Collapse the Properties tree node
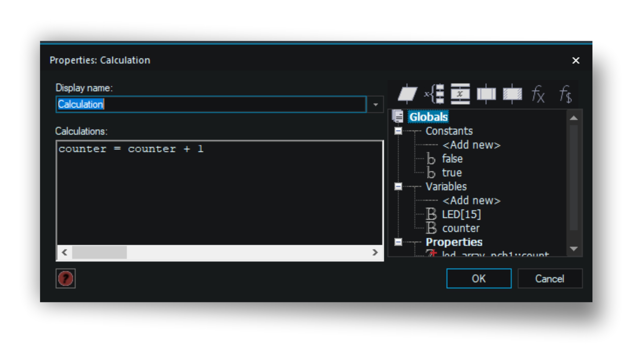The image size is (641, 364). [x=398, y=242]
